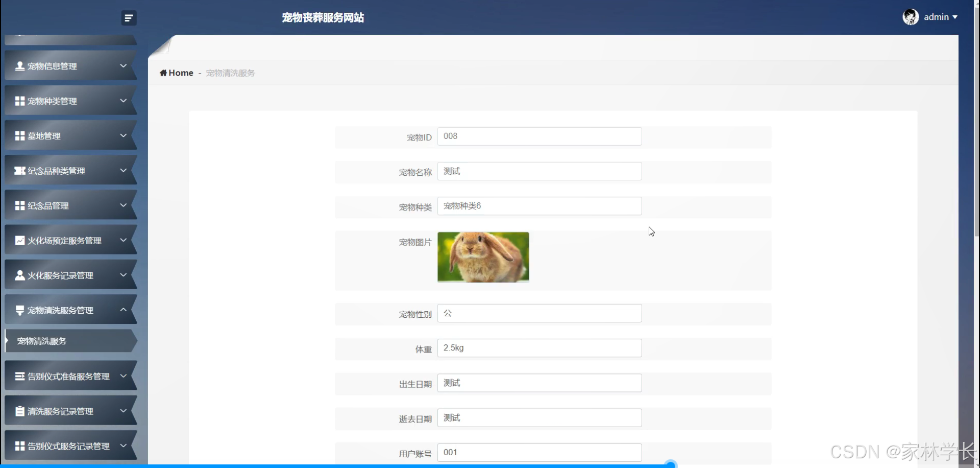Expand 纪念品种类管理 chevron
Screen dimensions: 980x468
(x=123, y=170)
